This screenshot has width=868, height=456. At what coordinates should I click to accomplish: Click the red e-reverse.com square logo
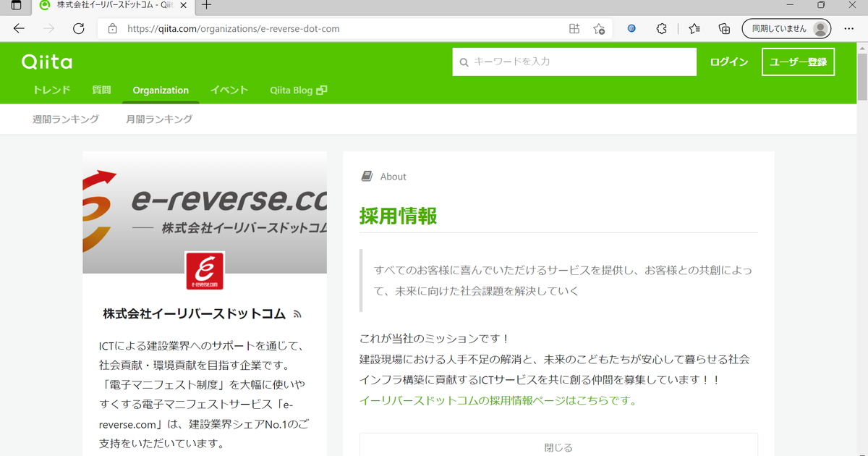tap(205, 271)
